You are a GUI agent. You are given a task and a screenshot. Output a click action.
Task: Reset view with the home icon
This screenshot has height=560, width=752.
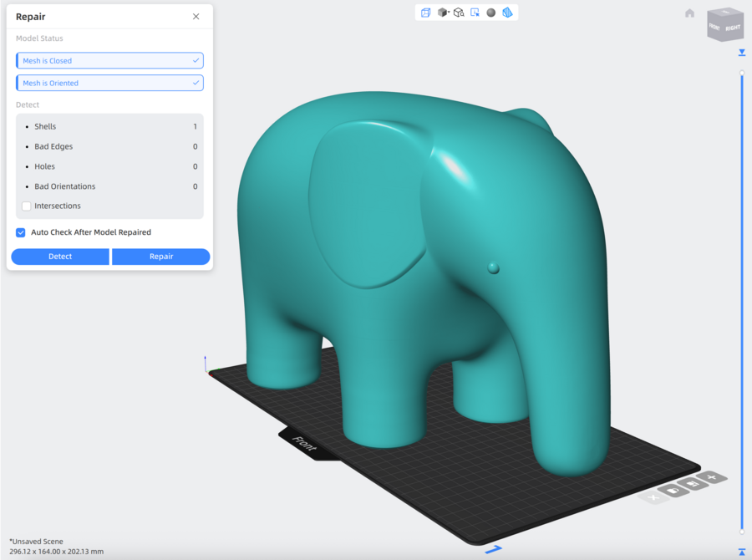(689, 13)
